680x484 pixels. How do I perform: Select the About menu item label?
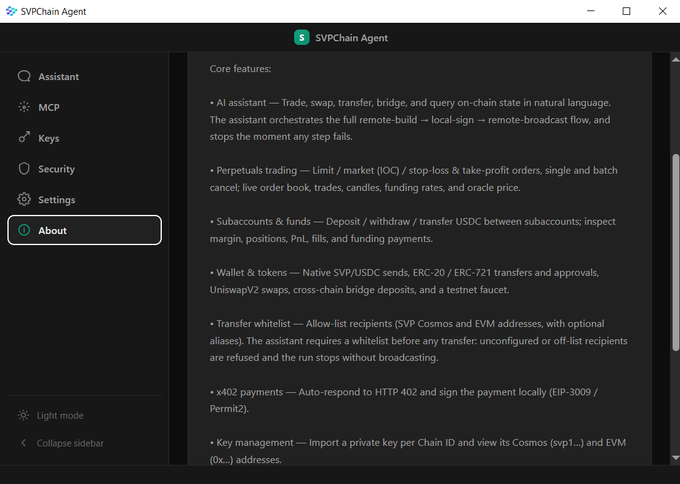[x=52, y=231]
